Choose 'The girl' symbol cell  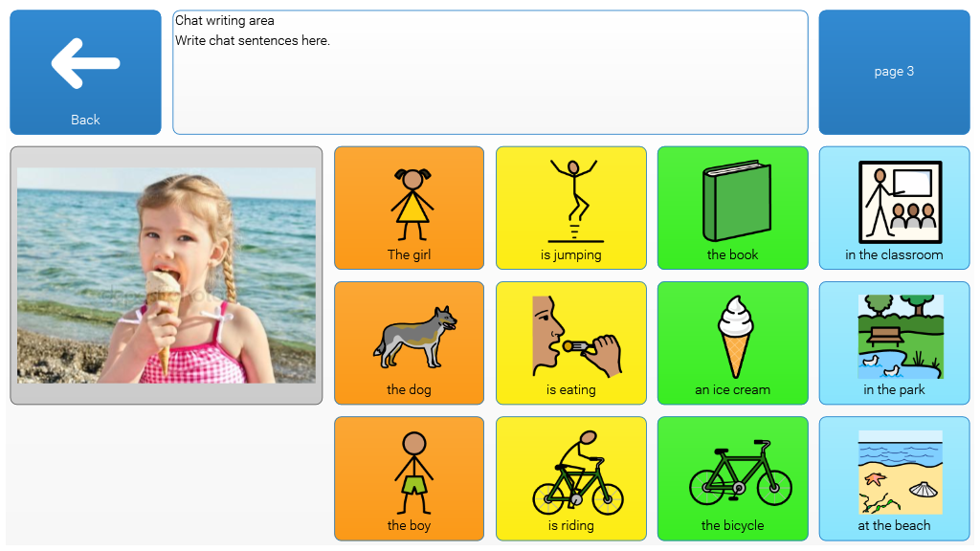pyautogui.click(x=409, y=208)
